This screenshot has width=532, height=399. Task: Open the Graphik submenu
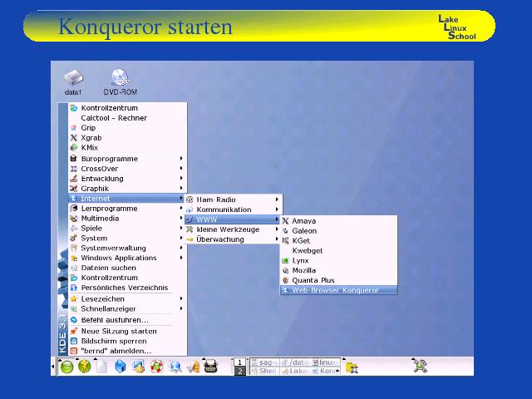tap(127, 189)
